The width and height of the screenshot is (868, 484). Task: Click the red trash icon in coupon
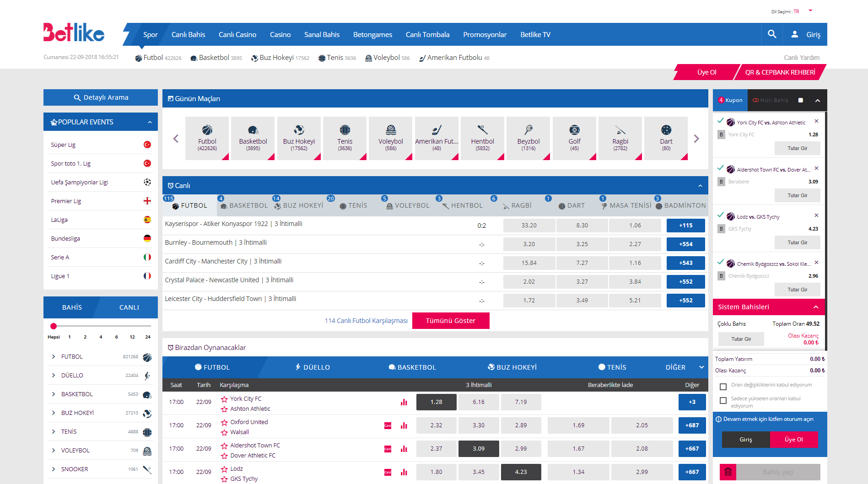point(728,472)
